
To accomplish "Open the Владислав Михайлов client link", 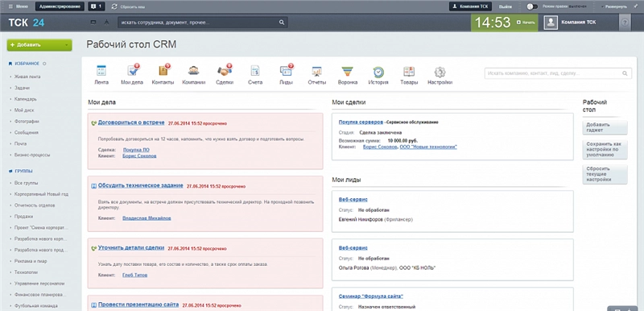I will tap(147, 218).
